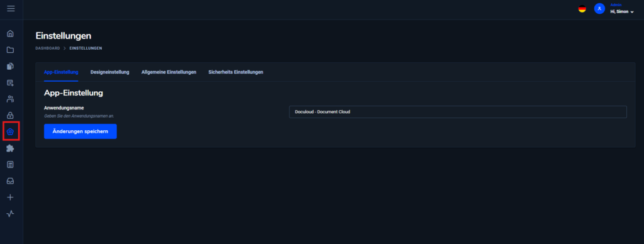Click the plus icon in sidebar
Screen dimensions: 644x244
coord(10,197)
